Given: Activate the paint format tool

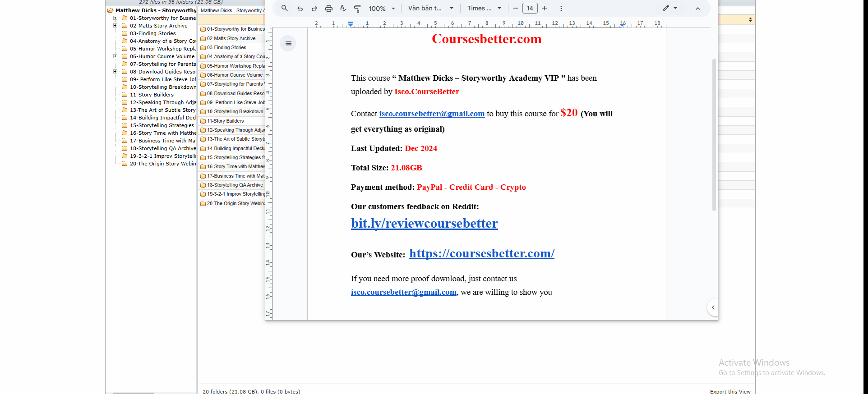Looking at the screenshot, I should click(x=357, y=9).
